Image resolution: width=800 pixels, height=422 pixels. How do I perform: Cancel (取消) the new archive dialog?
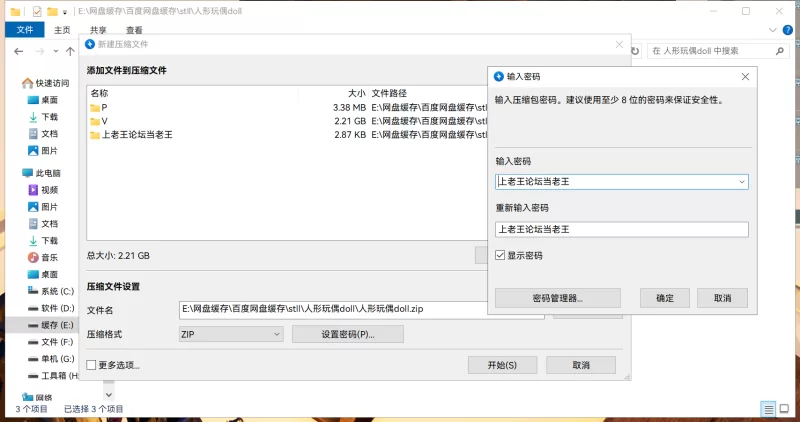pos(581,365)
